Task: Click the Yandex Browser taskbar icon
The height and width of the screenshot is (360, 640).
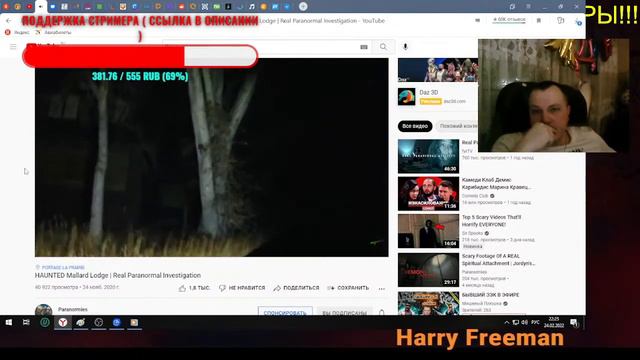Action: 62,322
